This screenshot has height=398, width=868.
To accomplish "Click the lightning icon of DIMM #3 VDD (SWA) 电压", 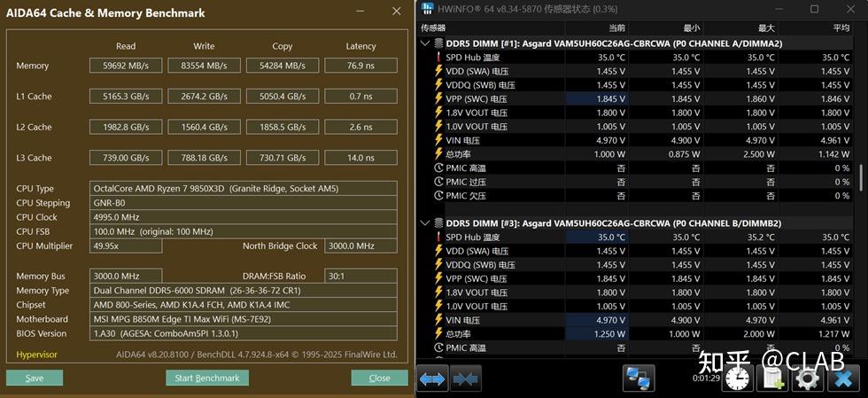I will tap(438, 251).
